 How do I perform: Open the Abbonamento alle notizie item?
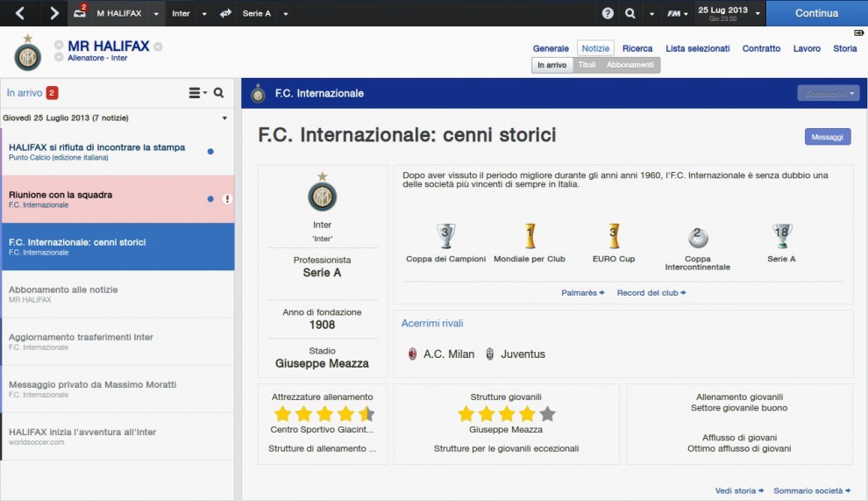click(x=117, y=294)
